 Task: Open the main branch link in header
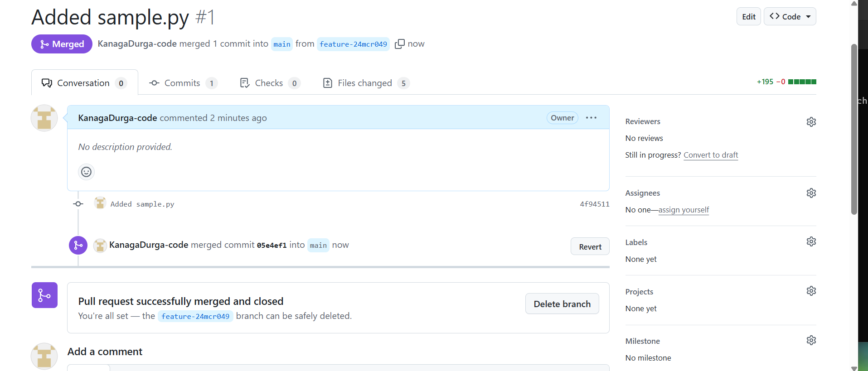[281, 44]
